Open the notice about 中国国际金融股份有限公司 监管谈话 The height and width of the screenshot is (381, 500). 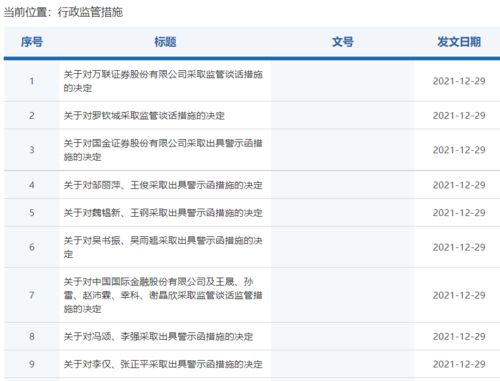(163, 295)
